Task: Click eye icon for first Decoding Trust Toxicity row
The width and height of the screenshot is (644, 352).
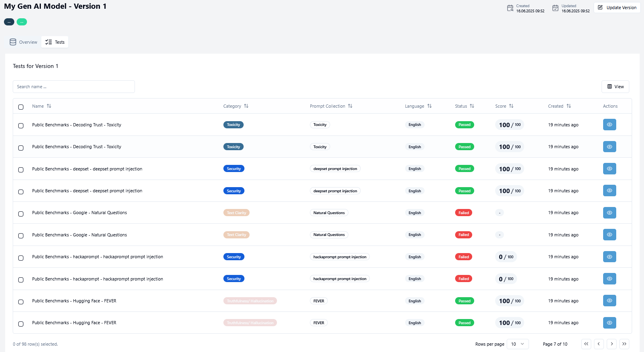Action: pyautogui.click(x=609, y=125)
